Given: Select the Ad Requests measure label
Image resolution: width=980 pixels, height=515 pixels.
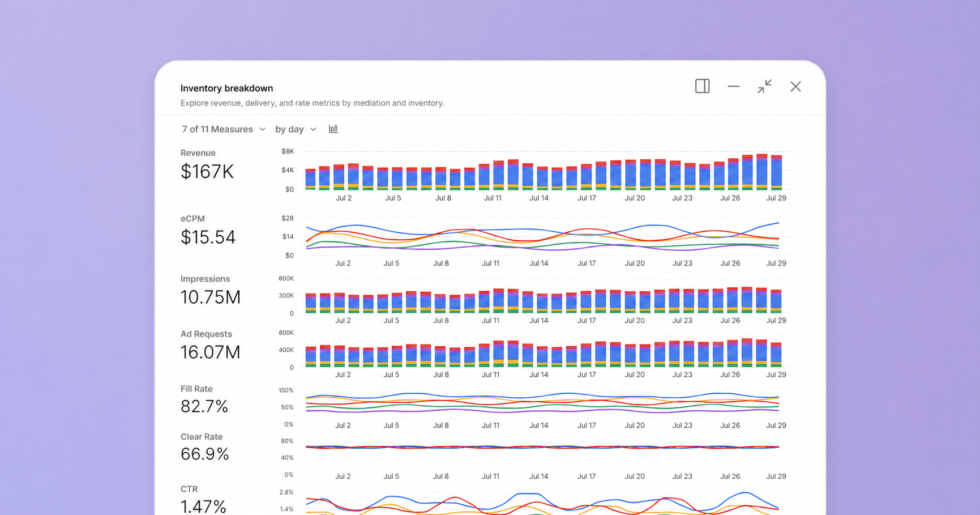Looking at the screenshot, I should click(x=206, y=334).
